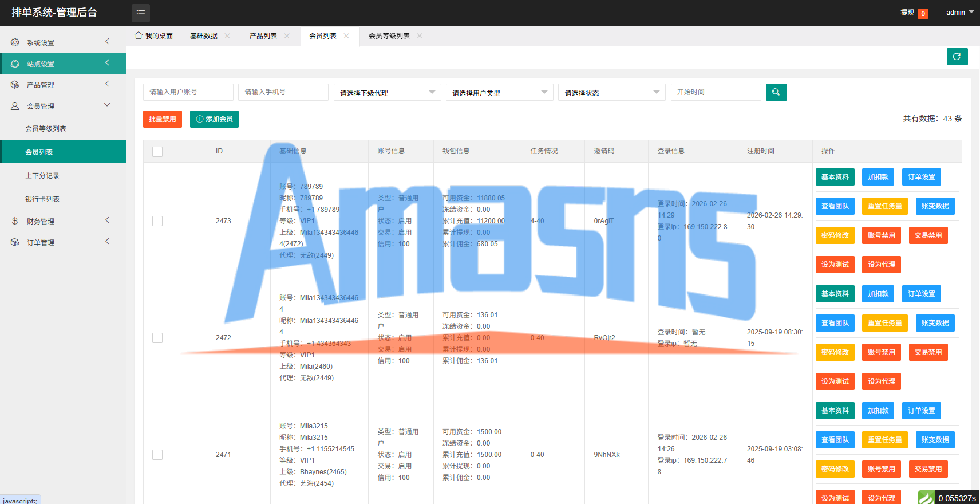Viewport: 980px width, 504px height.
Task: Click 查看团队 for member 2472
Action: (835, 323)
